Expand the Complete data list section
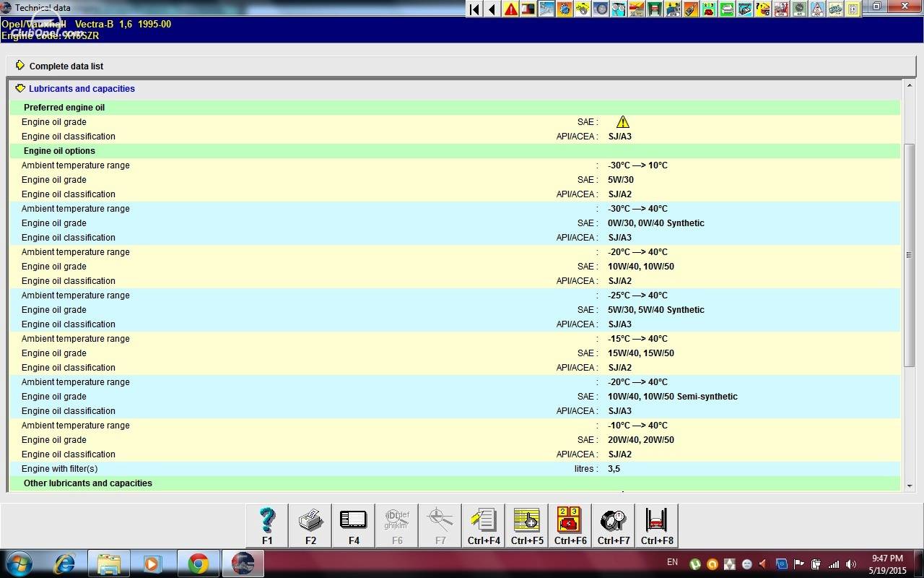 tap(20, 65)
